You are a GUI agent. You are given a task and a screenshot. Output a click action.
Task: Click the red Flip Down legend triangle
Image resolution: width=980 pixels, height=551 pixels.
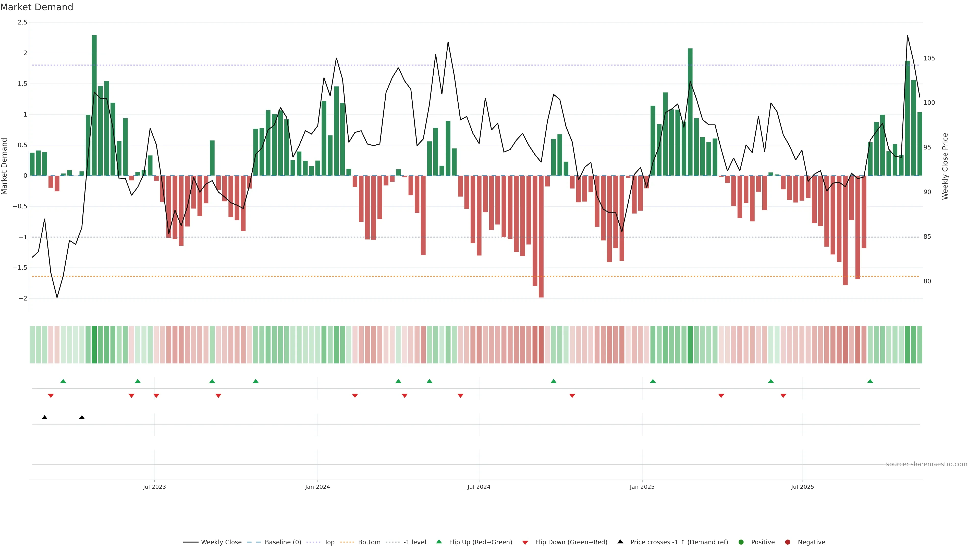pos(525,543)
